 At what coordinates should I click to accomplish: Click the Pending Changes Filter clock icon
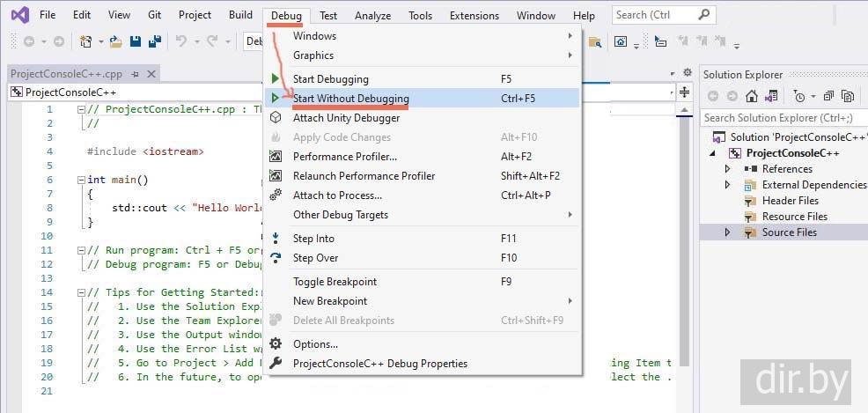[799, 96]
